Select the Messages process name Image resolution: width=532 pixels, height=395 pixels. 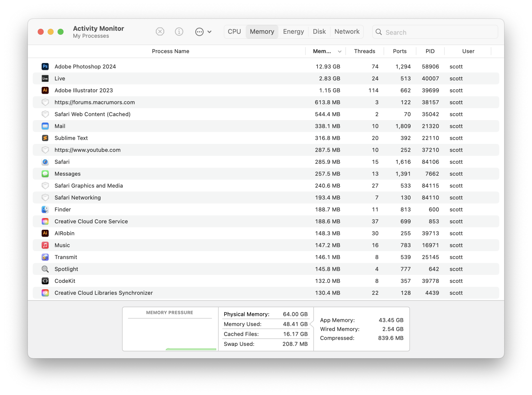68,174
